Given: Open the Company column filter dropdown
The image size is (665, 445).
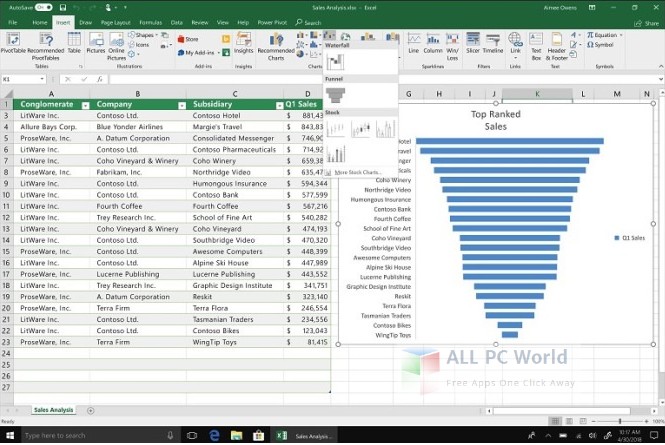Looking at the screenshot, I should click(182, 106).
